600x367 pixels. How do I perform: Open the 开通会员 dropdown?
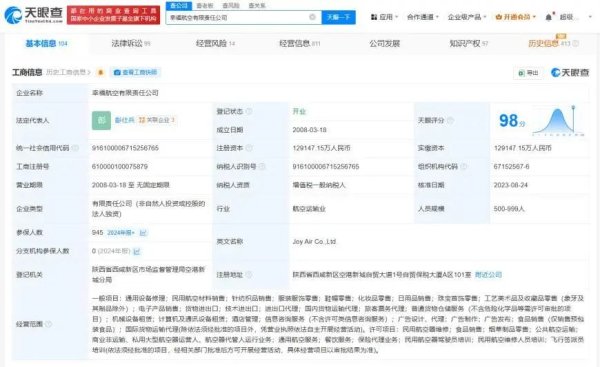[x=515, y=17]
